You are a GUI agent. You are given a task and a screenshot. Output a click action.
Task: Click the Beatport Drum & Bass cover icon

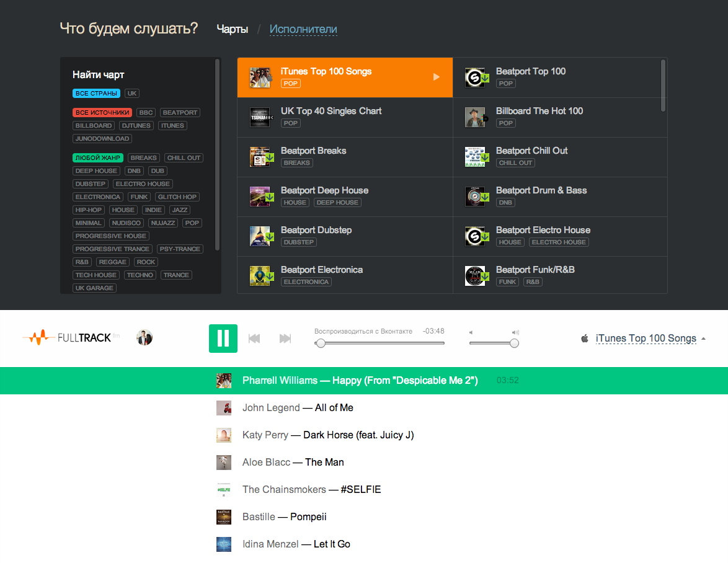475,197
